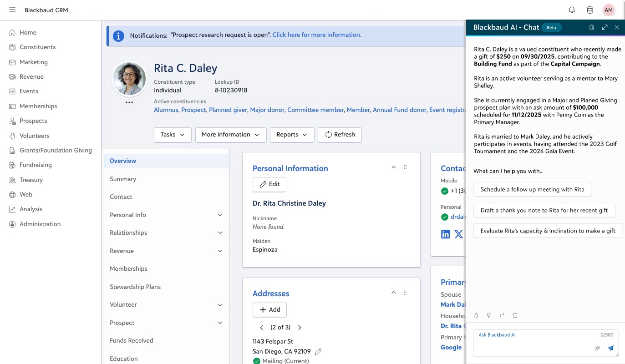Add a new address
Viewport: 625px width, 364px height.
269,310
